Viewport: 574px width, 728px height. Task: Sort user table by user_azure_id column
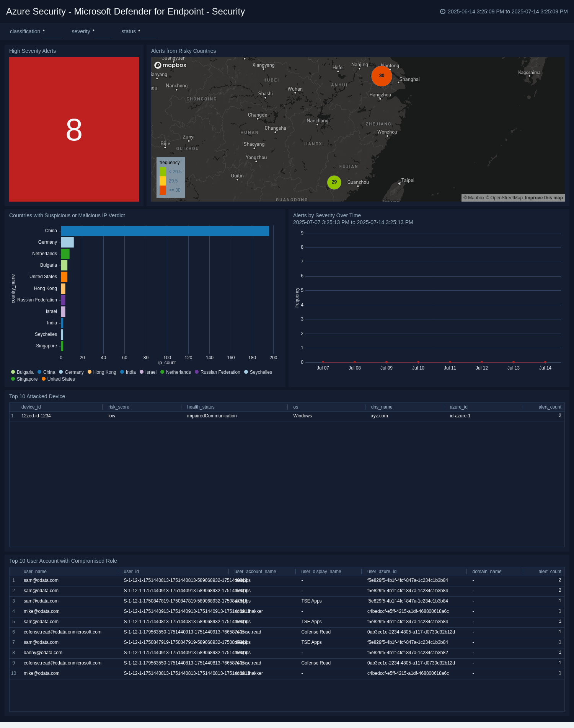click(382, 572)
